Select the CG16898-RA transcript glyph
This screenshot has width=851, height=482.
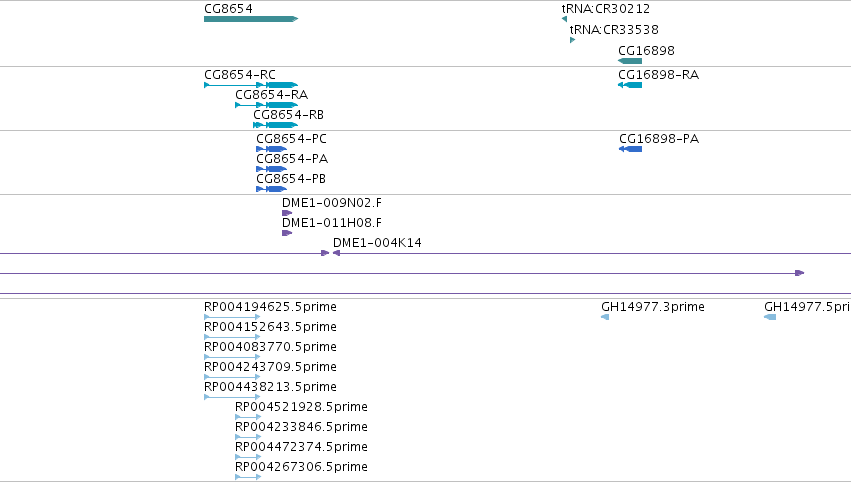630,85
